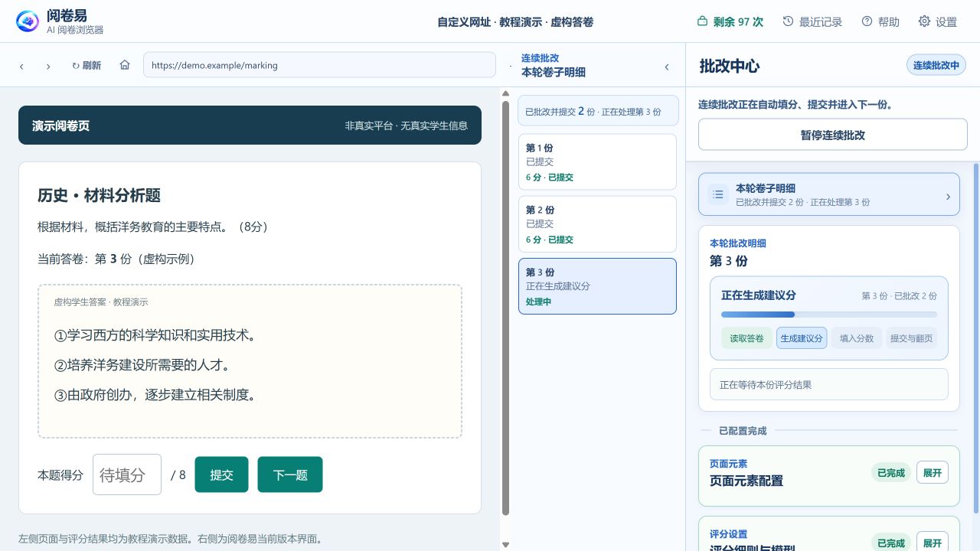
Task: Click the grading progress bar
Action: pyautogui.click(x=829, y=315)
